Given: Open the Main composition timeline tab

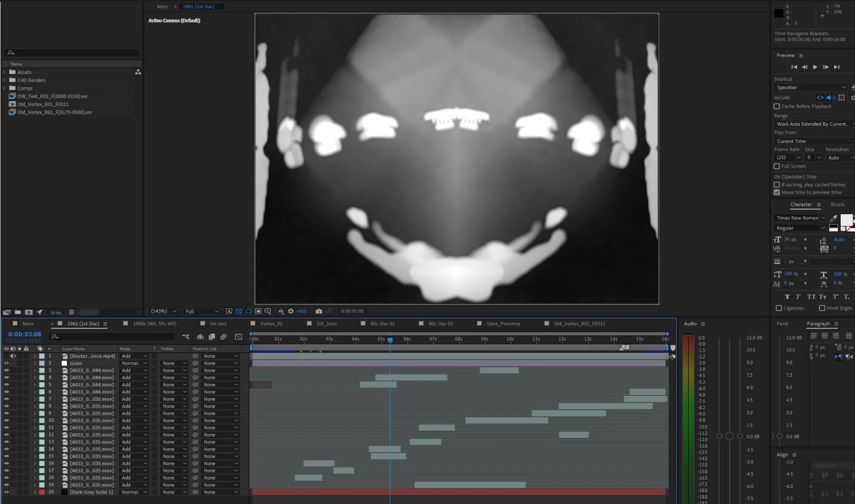Looking at the screenshot, I should [28, 324].
